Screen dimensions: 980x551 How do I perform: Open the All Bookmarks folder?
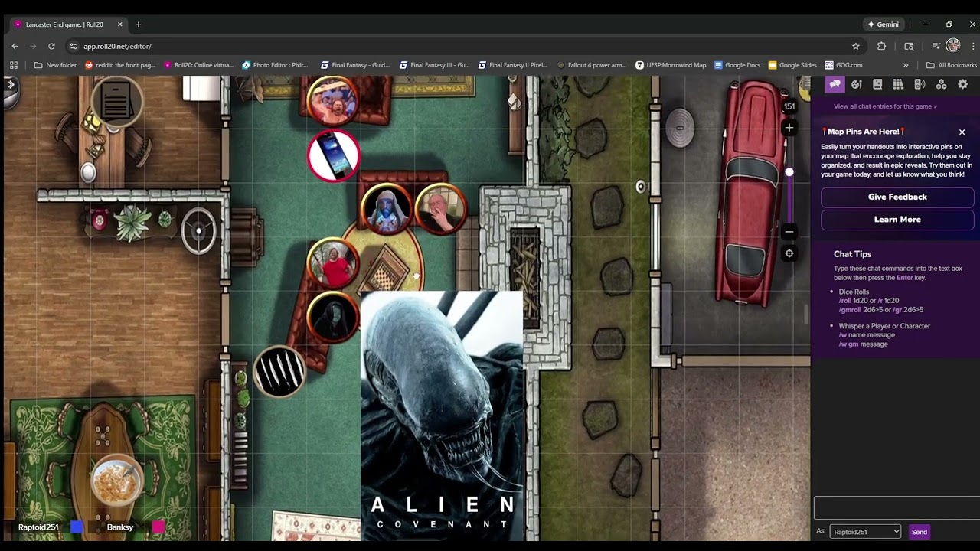tap(951, 65)
